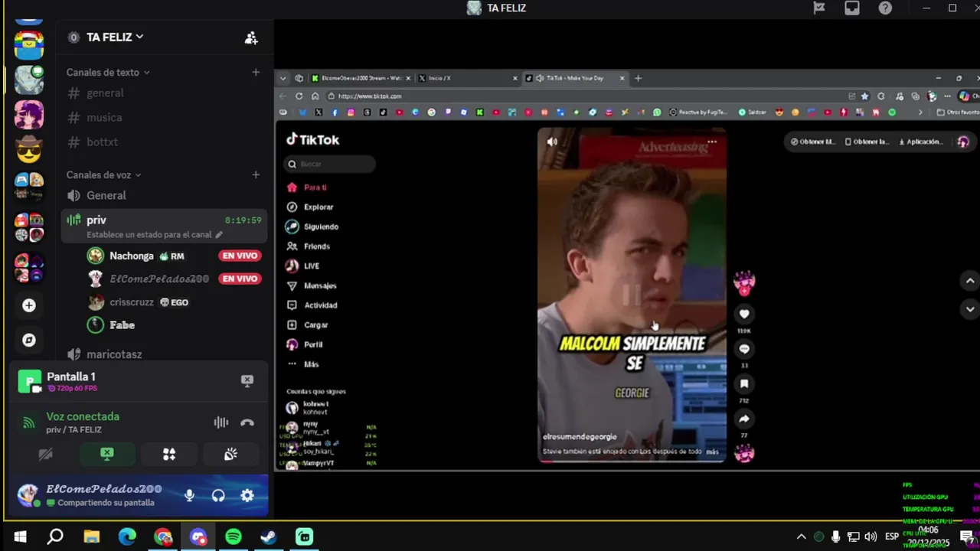
Task: Mute the TikTok video speaker icon
Action: (552, 142)
